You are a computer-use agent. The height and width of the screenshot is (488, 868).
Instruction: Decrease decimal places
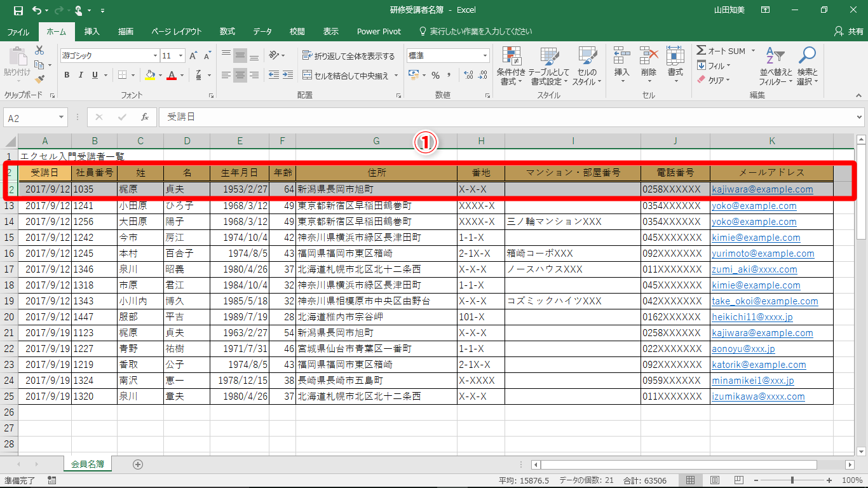(484, 75)
